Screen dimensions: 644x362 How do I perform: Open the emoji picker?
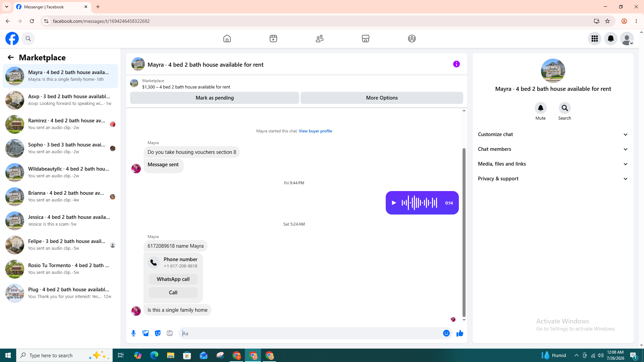click(x=446, y=333)
